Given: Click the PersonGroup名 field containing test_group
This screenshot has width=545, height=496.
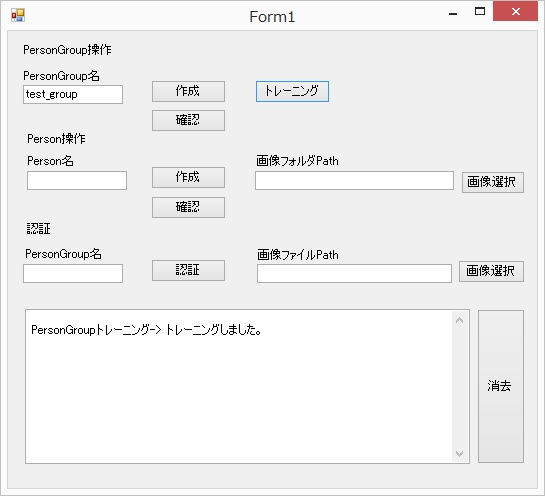Looking at the screenshot, I should pyautogui.click(x=73, y=95).
